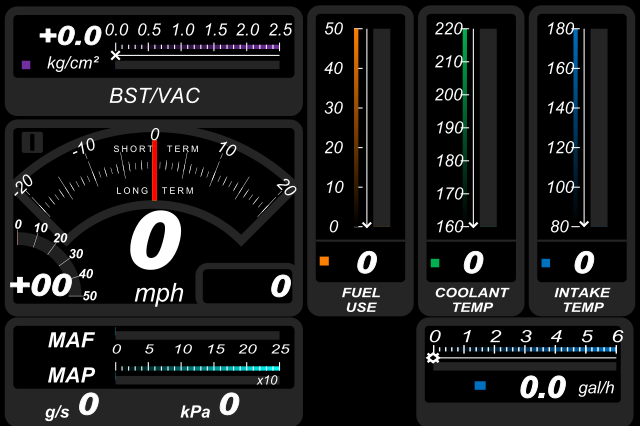This screenshot has width=640, height=426.
Task: Click the blue Intake Temp vertical bar
Action: tap(576, 127)
